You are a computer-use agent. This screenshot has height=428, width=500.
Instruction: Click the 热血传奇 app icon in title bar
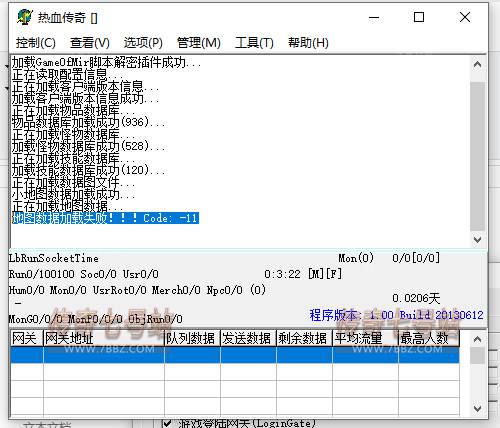click(x=25, y=17)
